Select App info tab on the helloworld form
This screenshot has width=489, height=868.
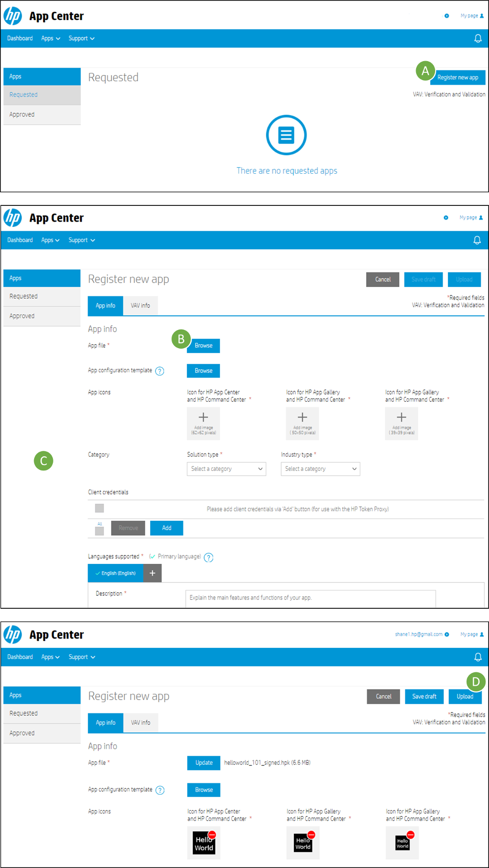(106, 723)
